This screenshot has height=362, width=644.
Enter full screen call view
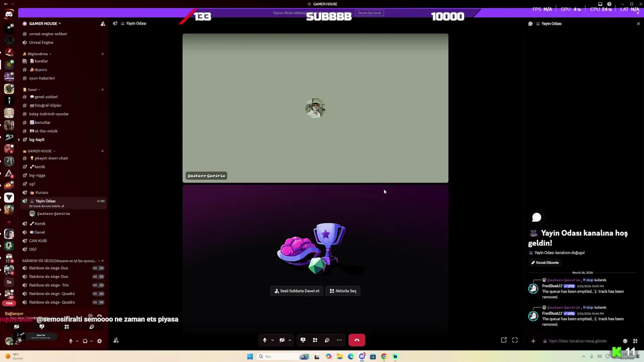pos(515,340)
